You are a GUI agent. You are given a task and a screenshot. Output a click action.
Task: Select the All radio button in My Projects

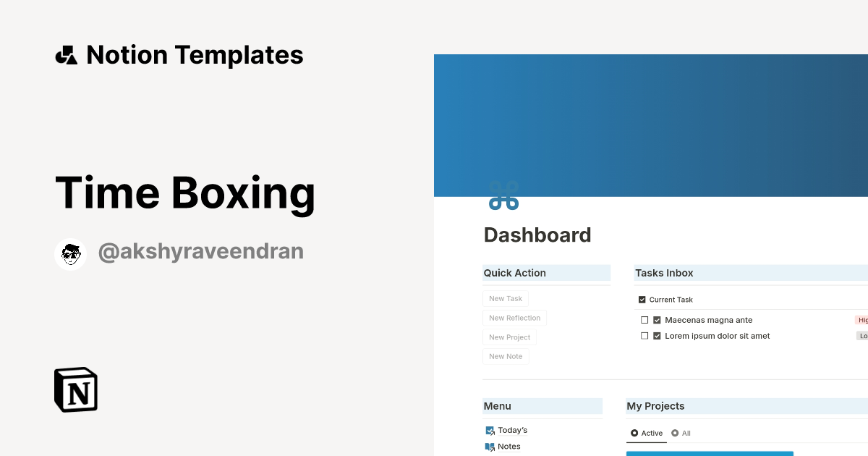681,433
